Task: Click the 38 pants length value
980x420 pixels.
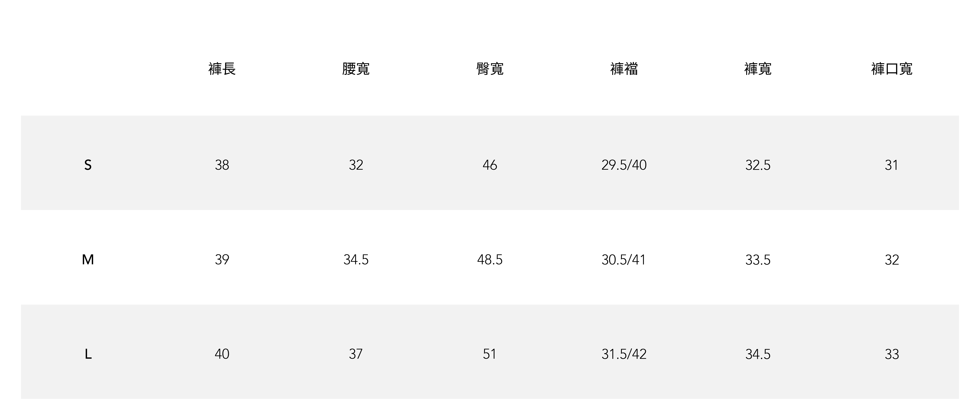Action: (x=222, y=165)
